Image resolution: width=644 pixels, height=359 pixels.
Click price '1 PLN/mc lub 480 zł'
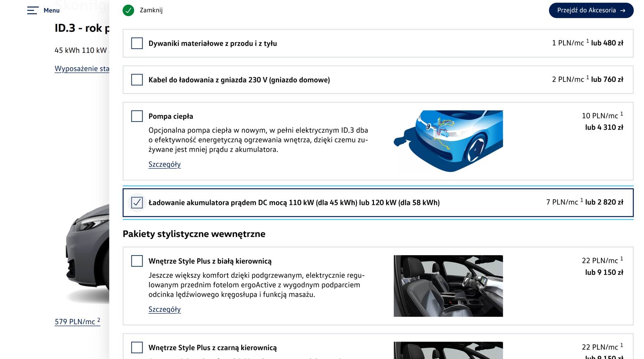pos(588,43)
